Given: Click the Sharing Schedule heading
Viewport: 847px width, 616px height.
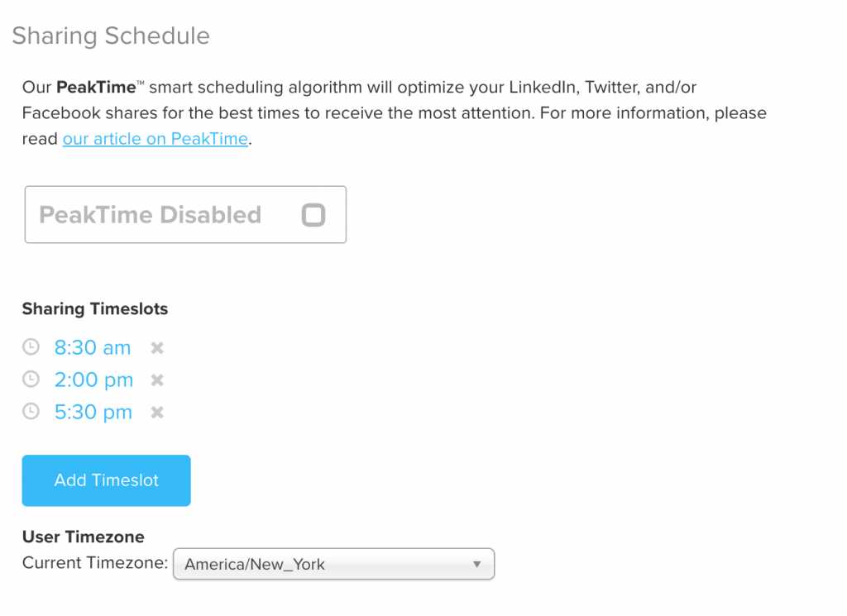Looking at the screenshot, I should [111, 36].
